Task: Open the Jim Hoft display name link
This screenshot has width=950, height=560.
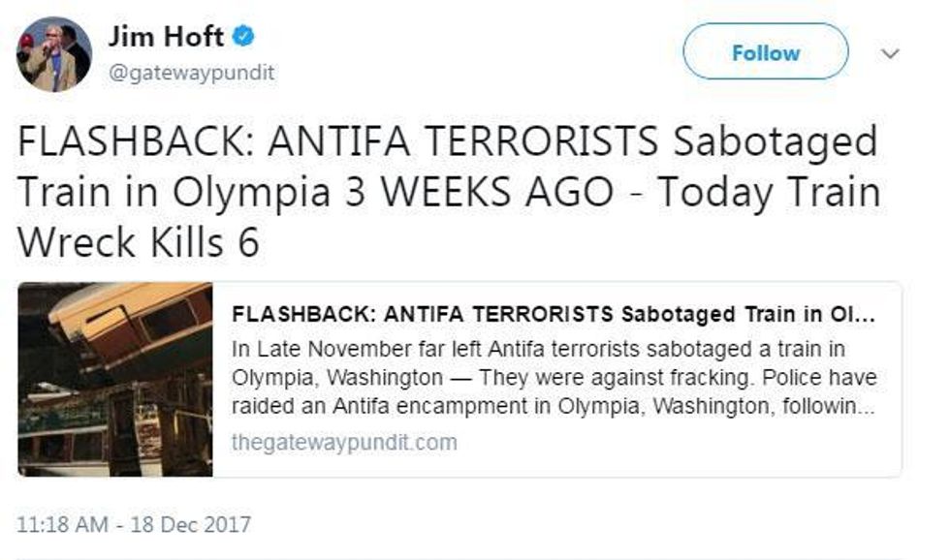Action: click(x=166, y=36)
